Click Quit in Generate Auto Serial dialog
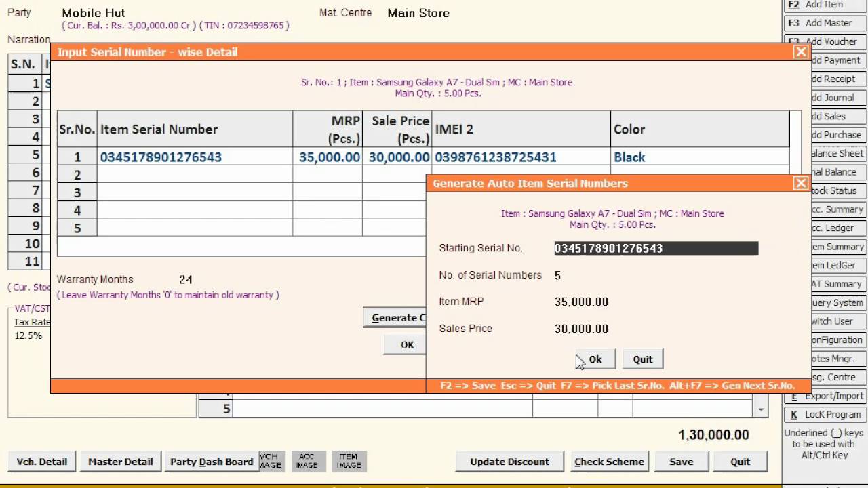 coord(643,359)
